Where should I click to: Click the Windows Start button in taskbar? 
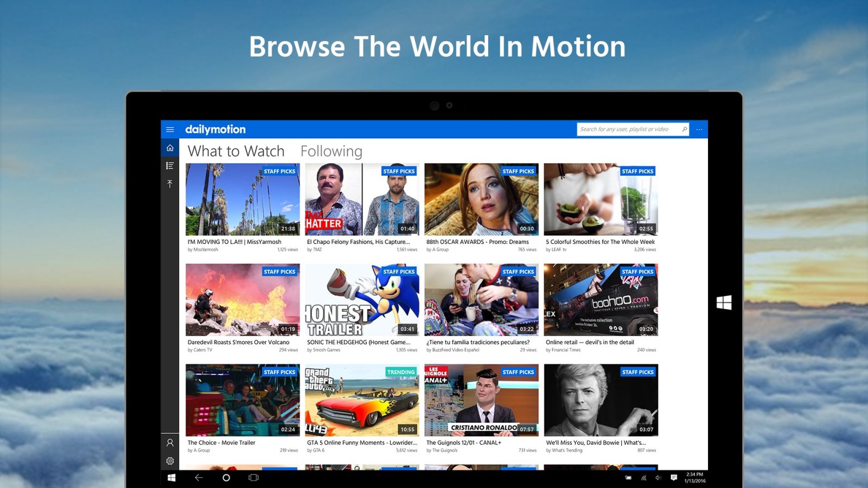171,478
